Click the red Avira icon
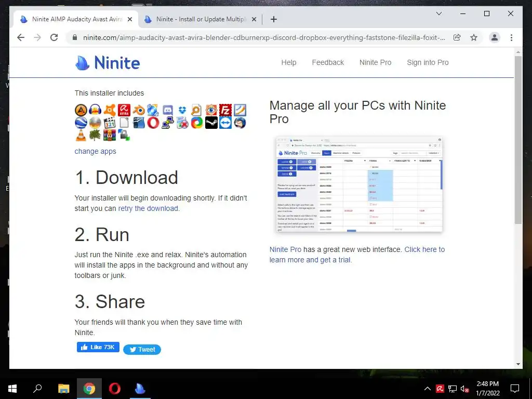The height and width of the screenshot is (399, 532). pos(124,110)
